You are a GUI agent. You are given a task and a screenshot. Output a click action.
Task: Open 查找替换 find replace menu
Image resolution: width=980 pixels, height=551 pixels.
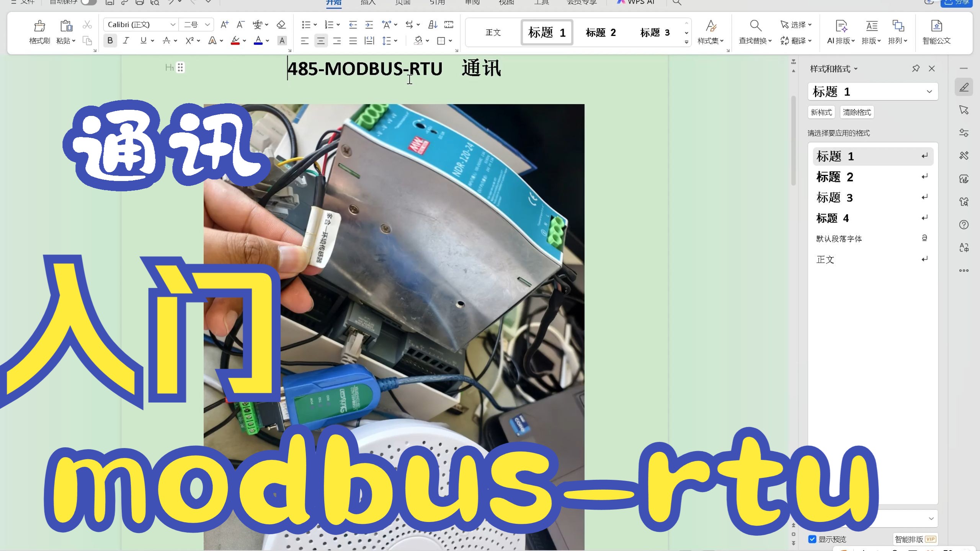755,41
